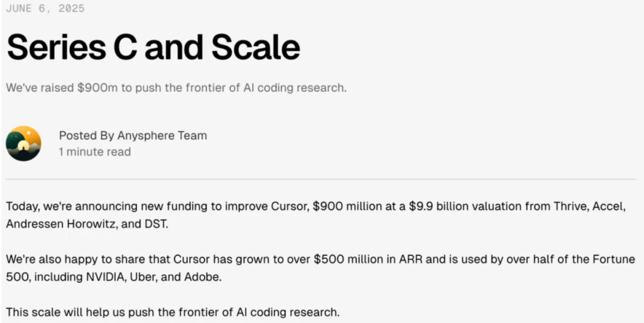Image resolution: width=644 pixels, height=323 pixels.
Task: Select the JUNE 6, 2025 date label
Action: (x=45, y=8)
